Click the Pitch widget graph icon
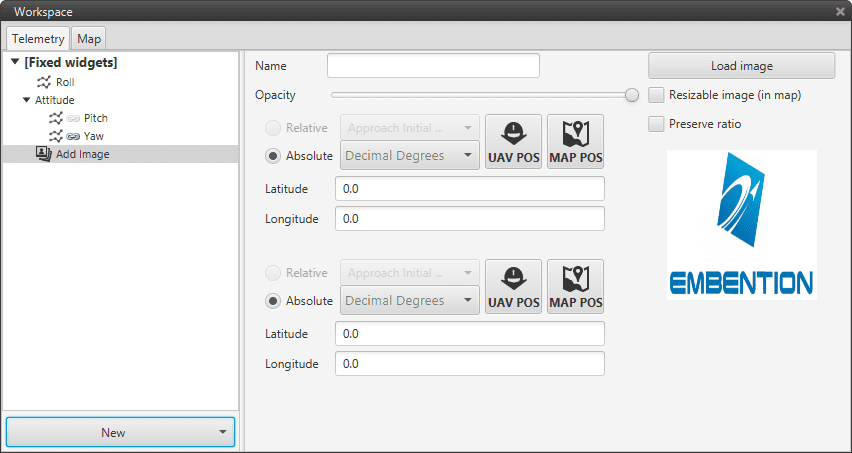 coord(56,118)
